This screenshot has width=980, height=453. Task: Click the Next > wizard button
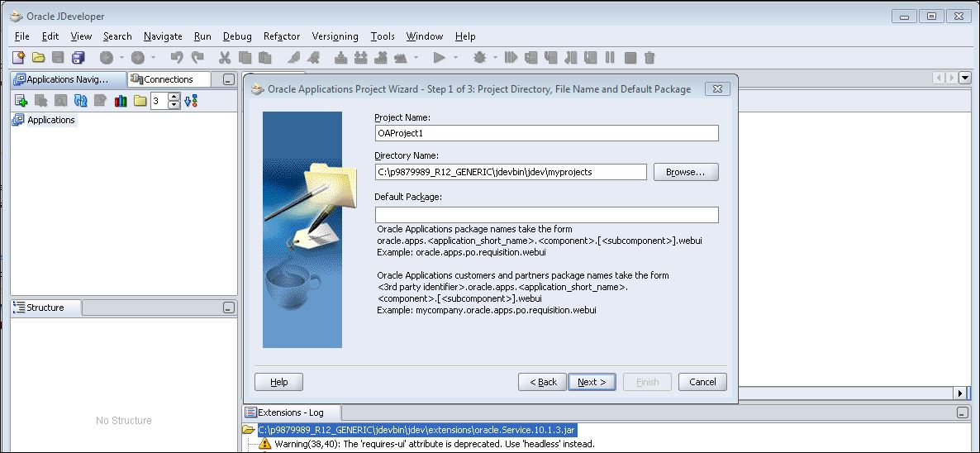[592, 382]
